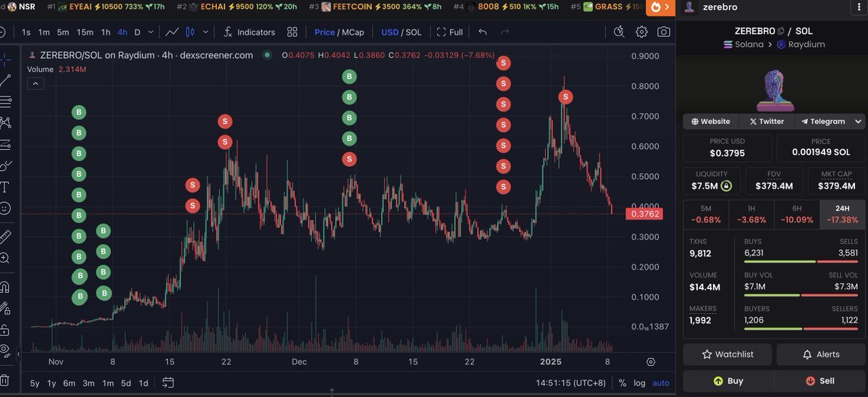The image size is (868, 397).
Task: Collapse the volume indicator legend
Action: point(35,83)
